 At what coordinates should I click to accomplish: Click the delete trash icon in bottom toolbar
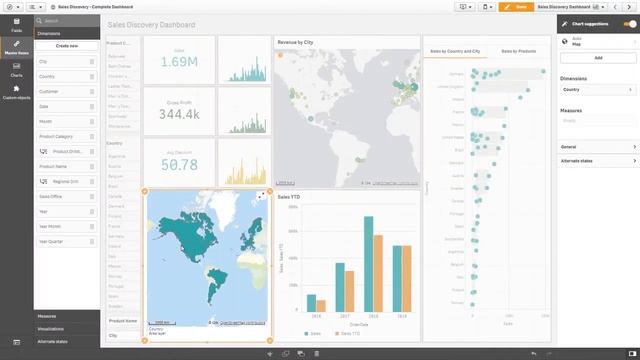(316, 354)
